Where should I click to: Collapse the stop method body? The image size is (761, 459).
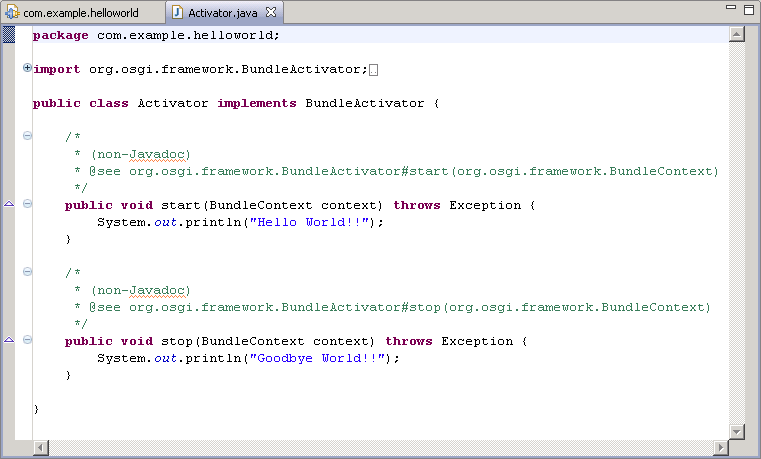[27, 340]
